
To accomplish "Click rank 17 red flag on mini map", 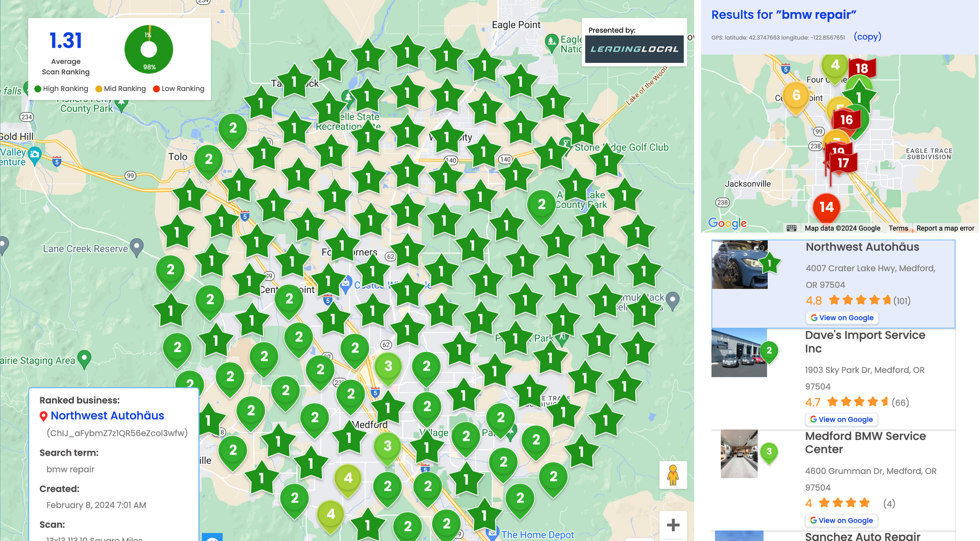I will pos(842,163).
